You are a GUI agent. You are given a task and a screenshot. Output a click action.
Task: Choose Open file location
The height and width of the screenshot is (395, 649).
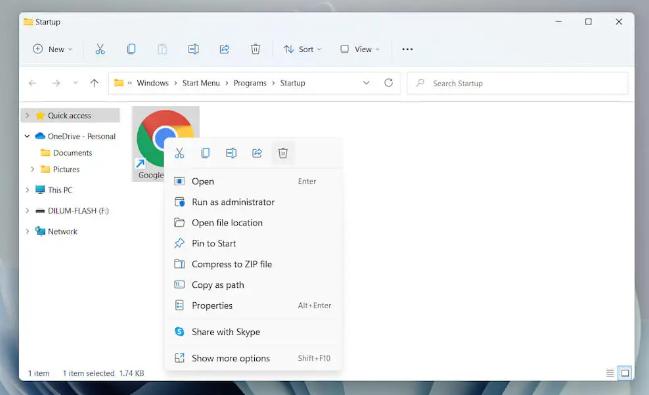tap(253, 223)
